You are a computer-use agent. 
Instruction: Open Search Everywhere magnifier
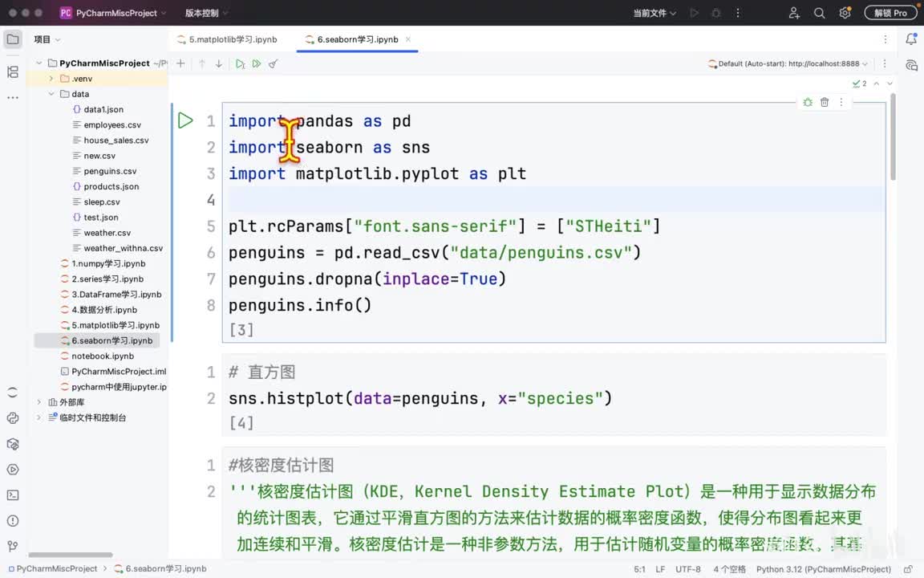pyautogui.click(x=819, y=13)
